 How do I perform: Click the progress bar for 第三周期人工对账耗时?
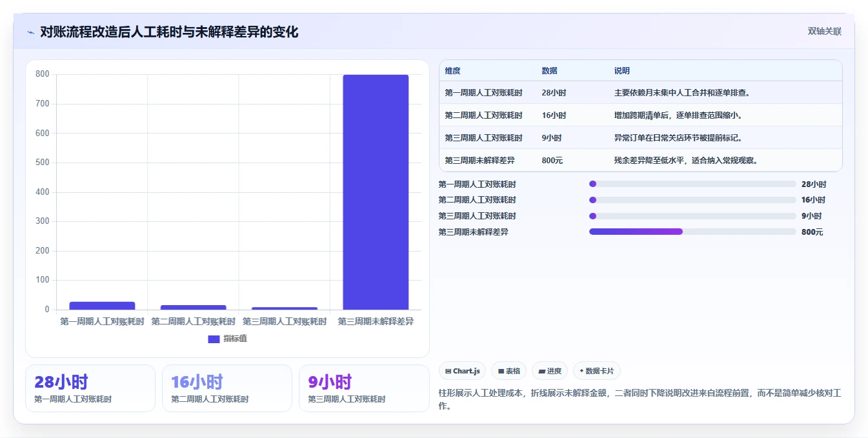pyautogui.click(x=692, y=216)
